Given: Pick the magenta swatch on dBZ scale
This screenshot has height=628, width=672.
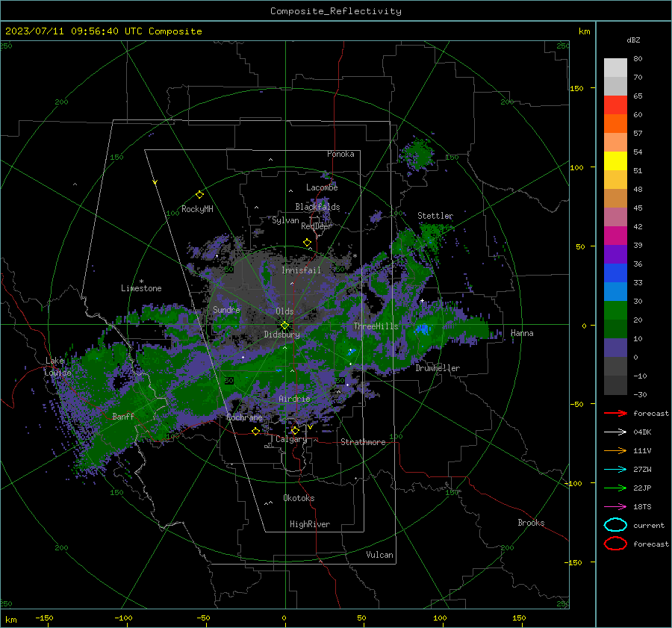Looking at the screenshot, I should 615,235.
